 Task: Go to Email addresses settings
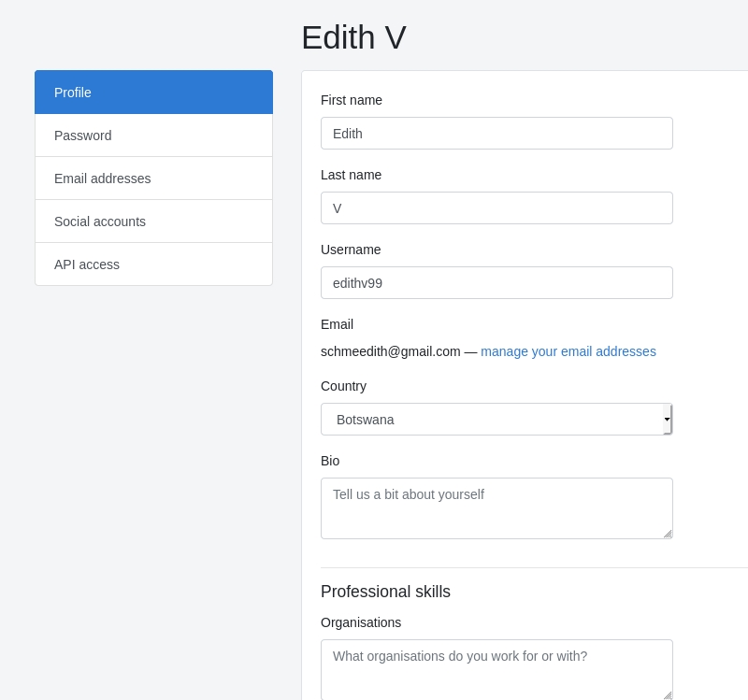pos(153,179)
